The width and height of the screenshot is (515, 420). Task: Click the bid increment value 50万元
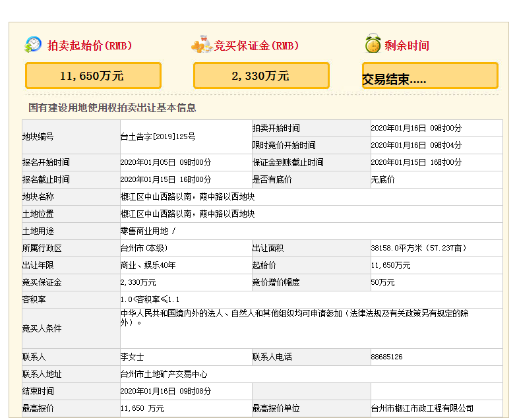382,282
